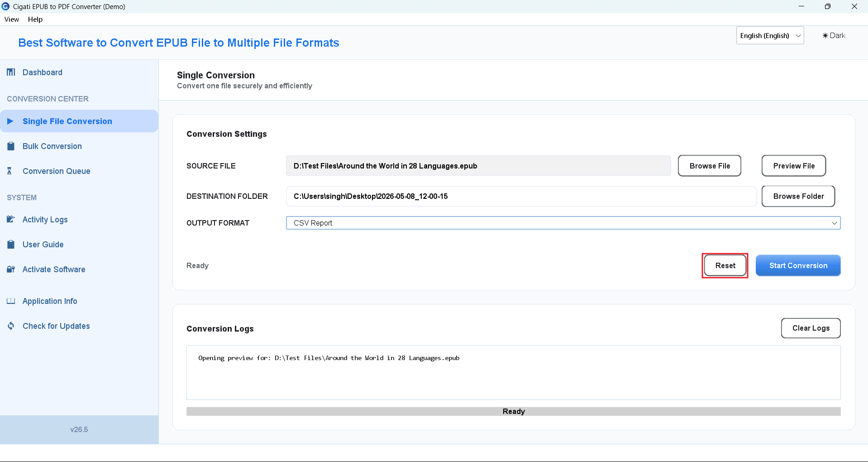Go to Bulk Conversion section
This screenshot has height=462, width=868.
pos(79,146)
